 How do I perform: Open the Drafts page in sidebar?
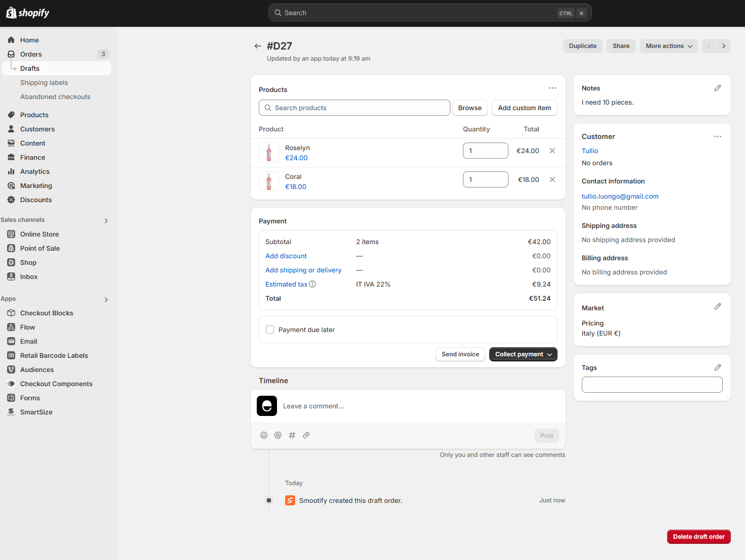pos(30,68)
